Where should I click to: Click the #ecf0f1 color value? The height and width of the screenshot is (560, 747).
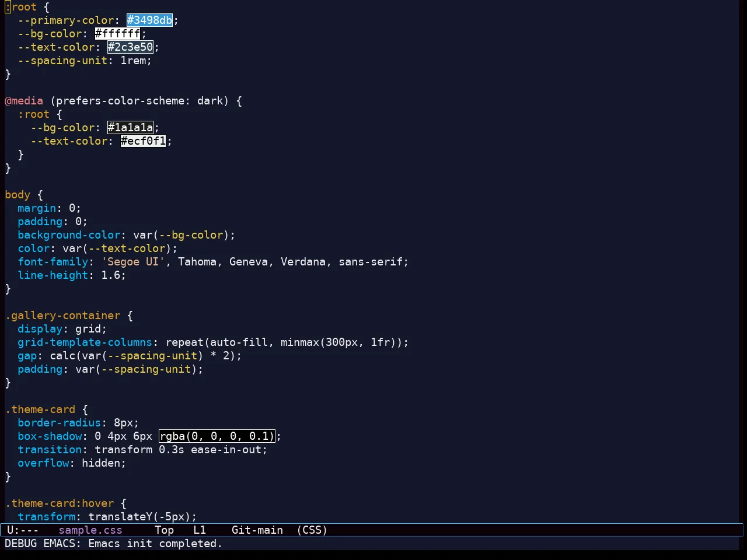click(x=144, y=141)
